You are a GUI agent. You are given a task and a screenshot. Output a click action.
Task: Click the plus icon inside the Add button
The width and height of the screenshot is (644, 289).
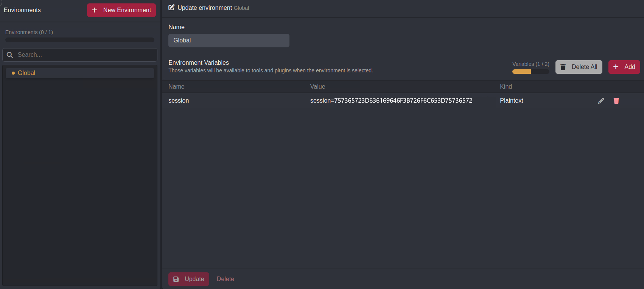tap(616, 67)
